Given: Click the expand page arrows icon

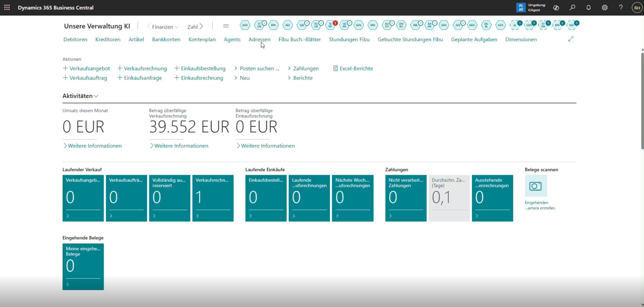Looking at the screenshot, I should coord(571,39).
